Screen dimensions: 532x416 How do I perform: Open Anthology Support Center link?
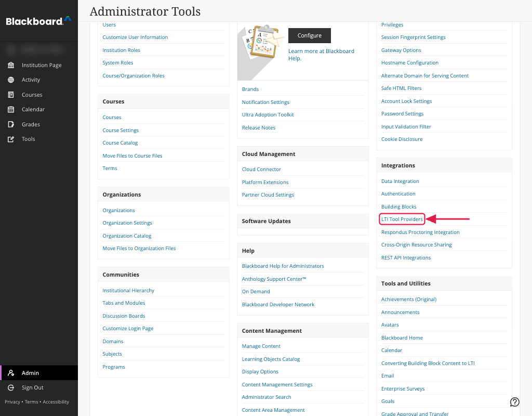274,279
